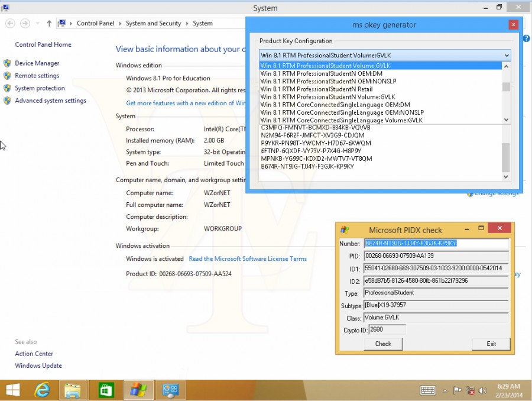Click the Exit button

(x=491, y=344)
